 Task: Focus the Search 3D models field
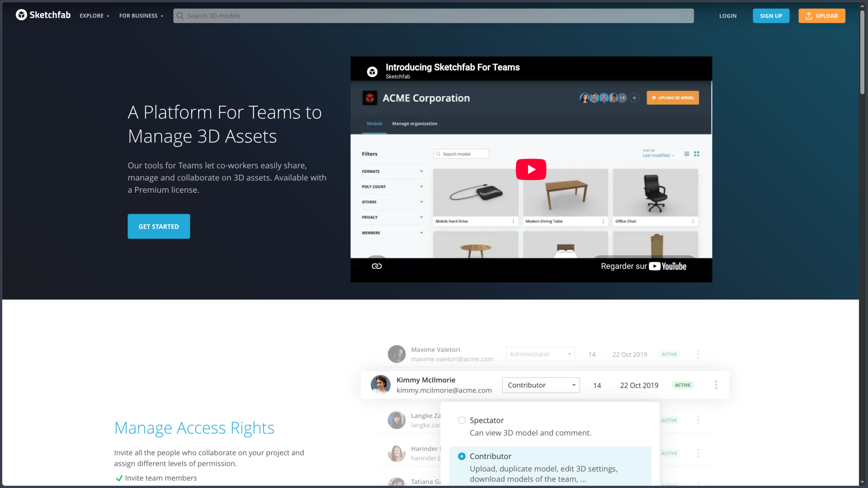(433, 16)
